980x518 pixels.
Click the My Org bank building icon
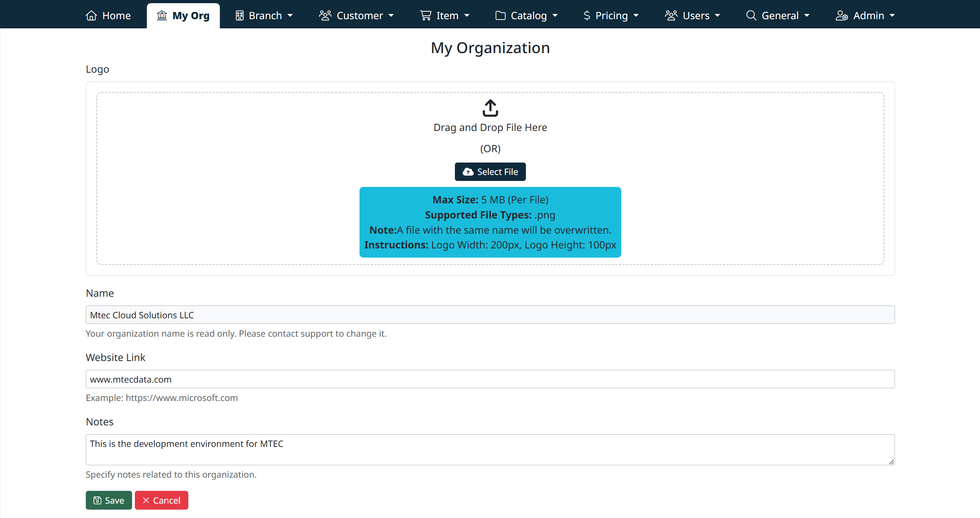162,16
